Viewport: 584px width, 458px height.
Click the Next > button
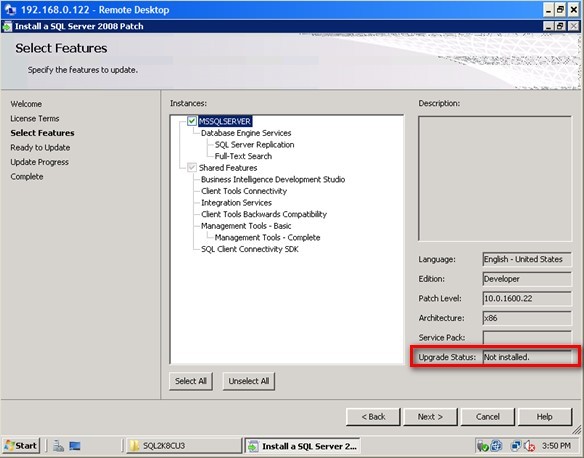click(x=430, y=417)
